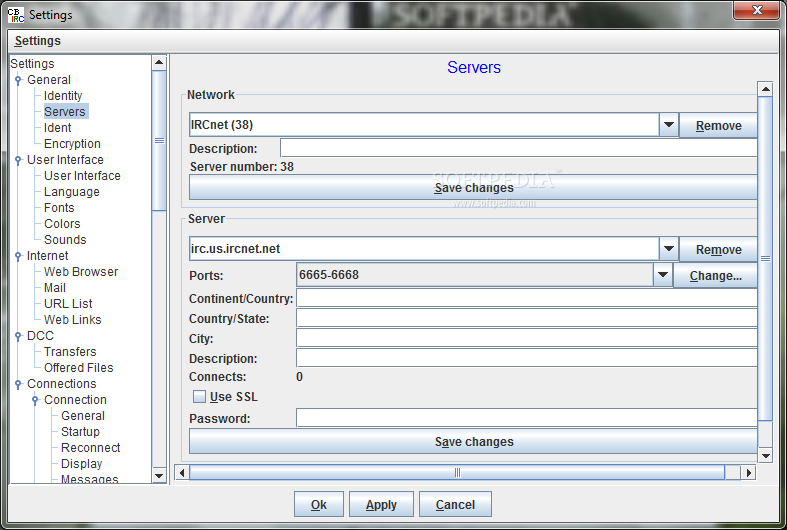The height and width of the screenshot is (530, 787).
Task: Click tree panel scroll down arrow
Action: pyautogui.click(x=159, y=475)
